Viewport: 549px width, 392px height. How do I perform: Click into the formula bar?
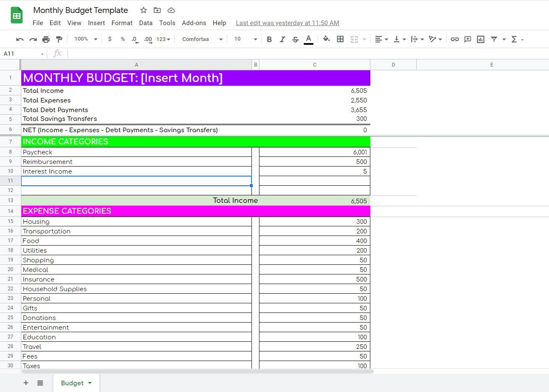coord(308,54)
